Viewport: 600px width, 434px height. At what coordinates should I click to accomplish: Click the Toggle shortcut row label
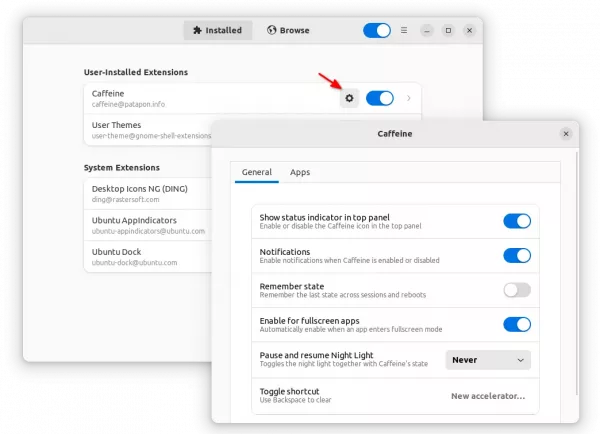point(289,391)
